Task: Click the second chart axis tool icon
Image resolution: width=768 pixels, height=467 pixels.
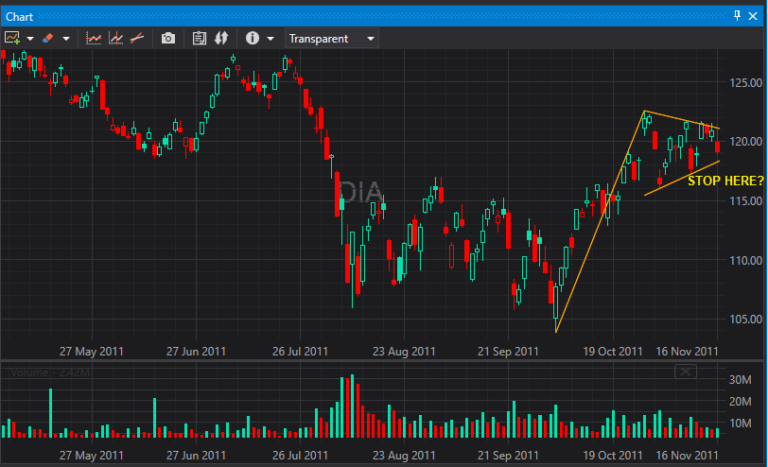Action: pyautogui.click(x=115, y=38)
